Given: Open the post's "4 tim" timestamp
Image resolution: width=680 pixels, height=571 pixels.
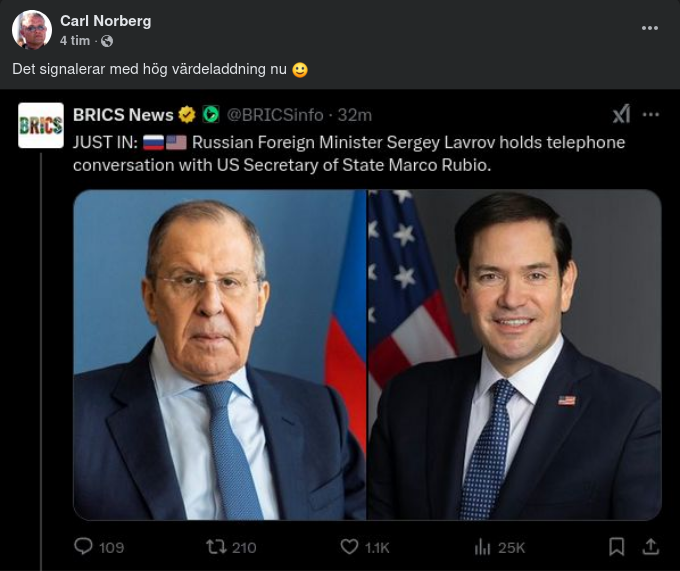Looking at the screenshot, I should click(75, 41).
